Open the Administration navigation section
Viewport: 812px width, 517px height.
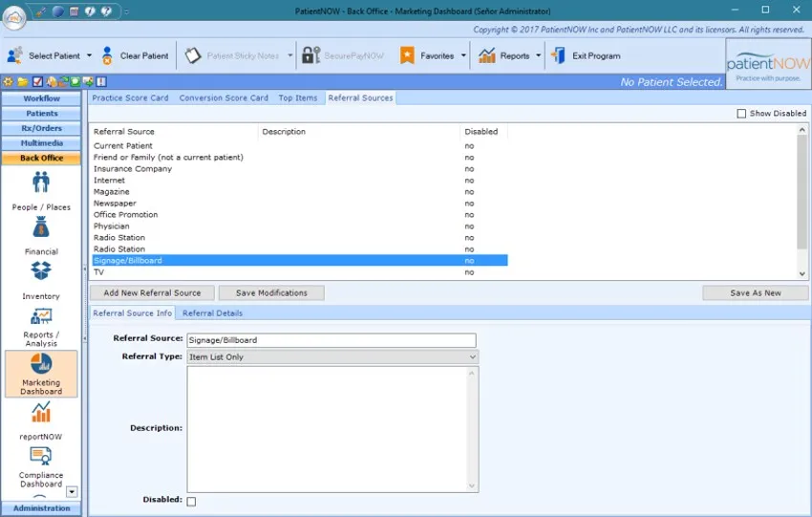click(41, 508)
